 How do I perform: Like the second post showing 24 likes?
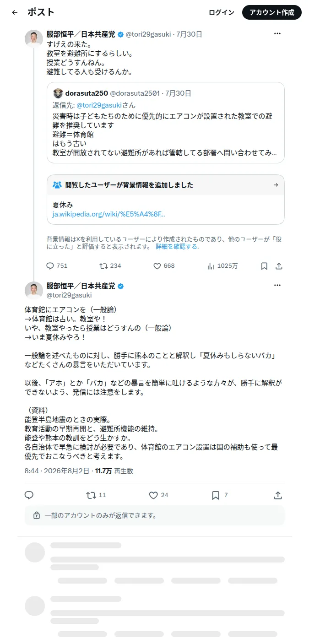point(153,495)
